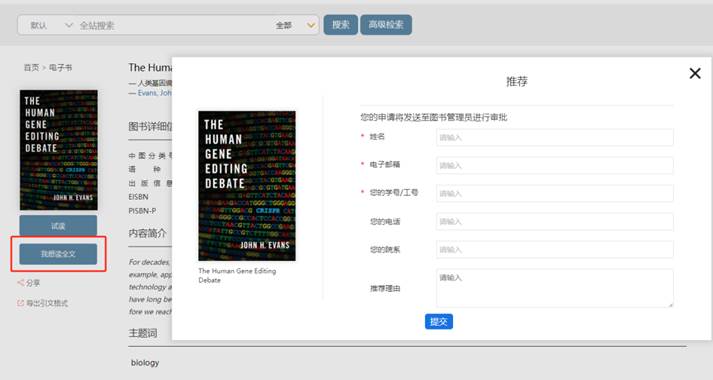This screenshot has height=380, width=713.
Task: Expand the 全部 category dropdown arrow
Action: tap(311, 25)
